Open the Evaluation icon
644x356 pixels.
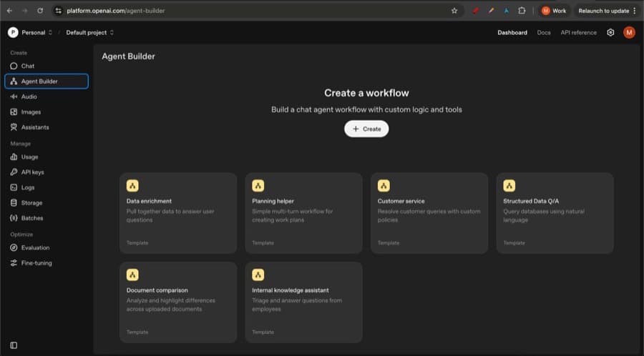[x=14, y=248]
